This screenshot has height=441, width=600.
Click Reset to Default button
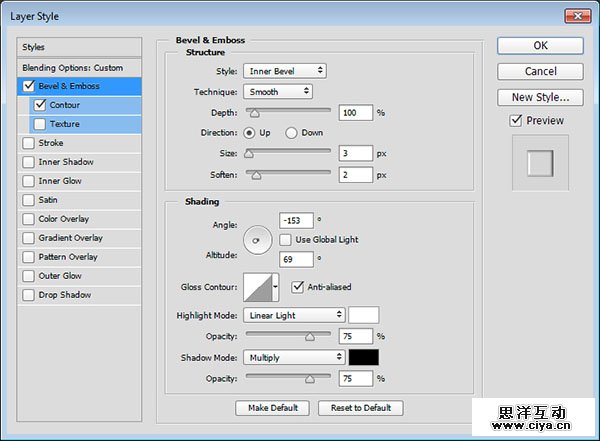point(361,408)
